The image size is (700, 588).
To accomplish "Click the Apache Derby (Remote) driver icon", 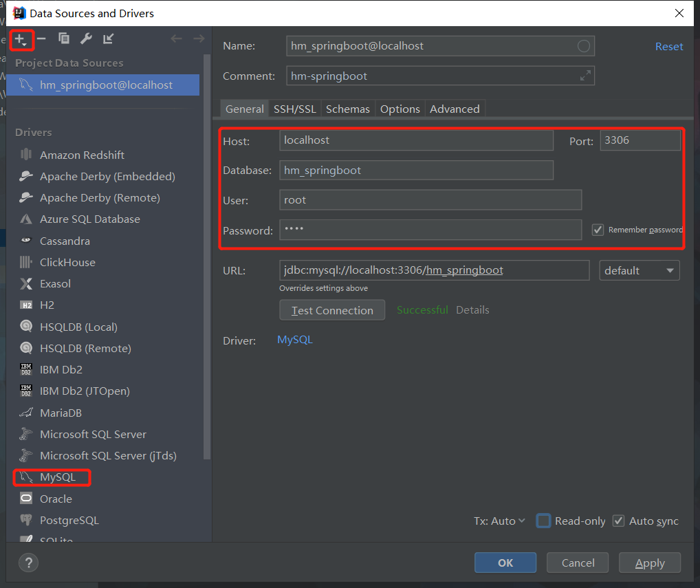I will coord(26,197).
